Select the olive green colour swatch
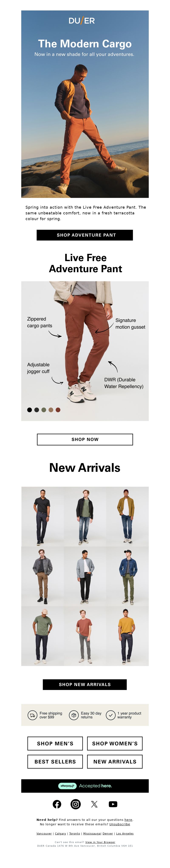The height and width of the screenshot is (868, 170). [x=44, y=410]
